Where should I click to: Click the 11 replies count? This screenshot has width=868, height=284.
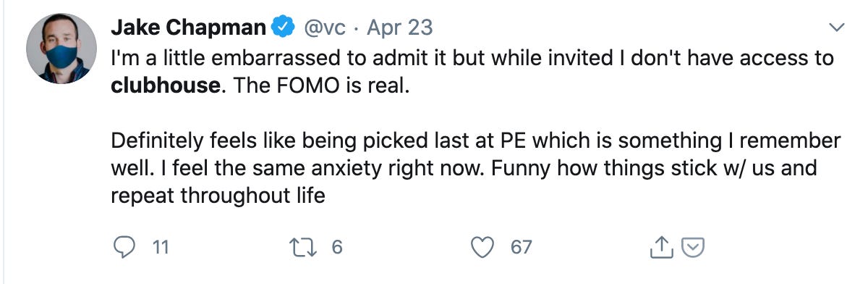(161, 248)
